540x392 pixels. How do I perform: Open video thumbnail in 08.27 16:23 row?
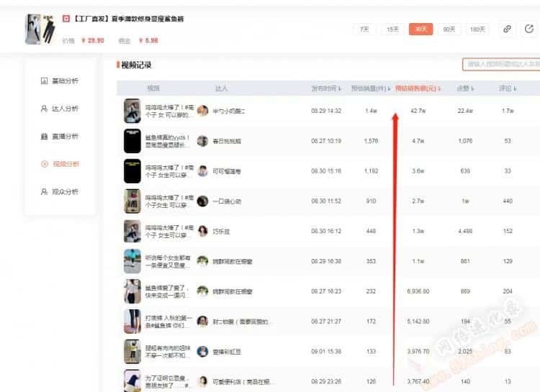132,291
